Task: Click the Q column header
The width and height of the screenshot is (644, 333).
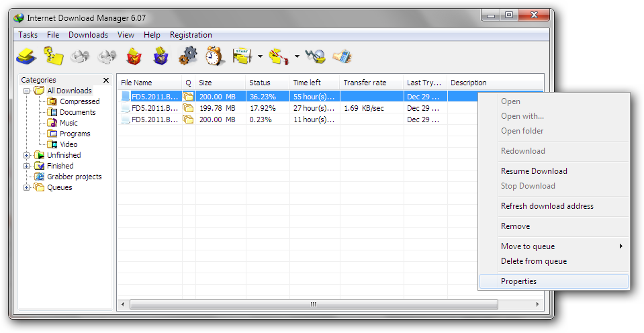Action: [x=189, y=83]
